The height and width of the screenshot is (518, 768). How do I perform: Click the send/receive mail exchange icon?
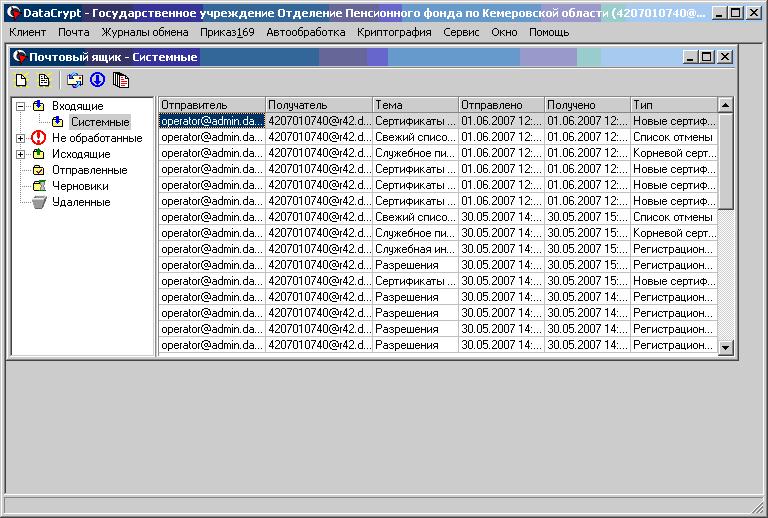[x=74, y=80]
